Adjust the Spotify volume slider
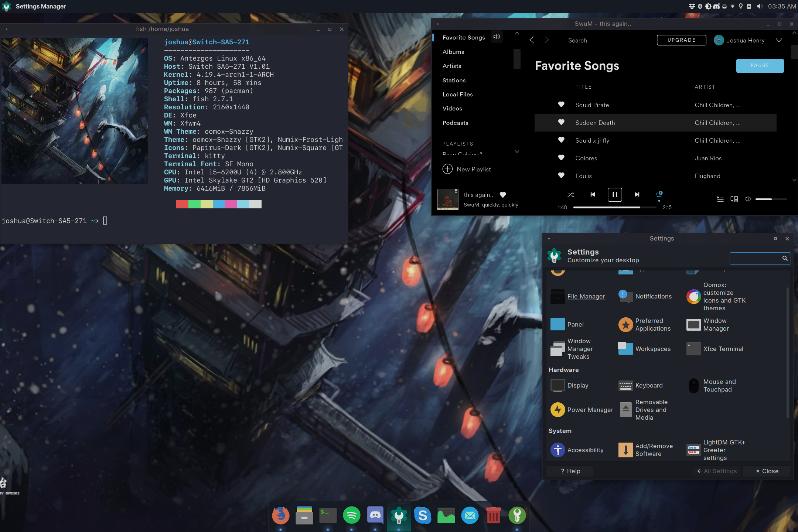This screenshot has width=798, height=532. pyautogui.click(x=771, y=199)
